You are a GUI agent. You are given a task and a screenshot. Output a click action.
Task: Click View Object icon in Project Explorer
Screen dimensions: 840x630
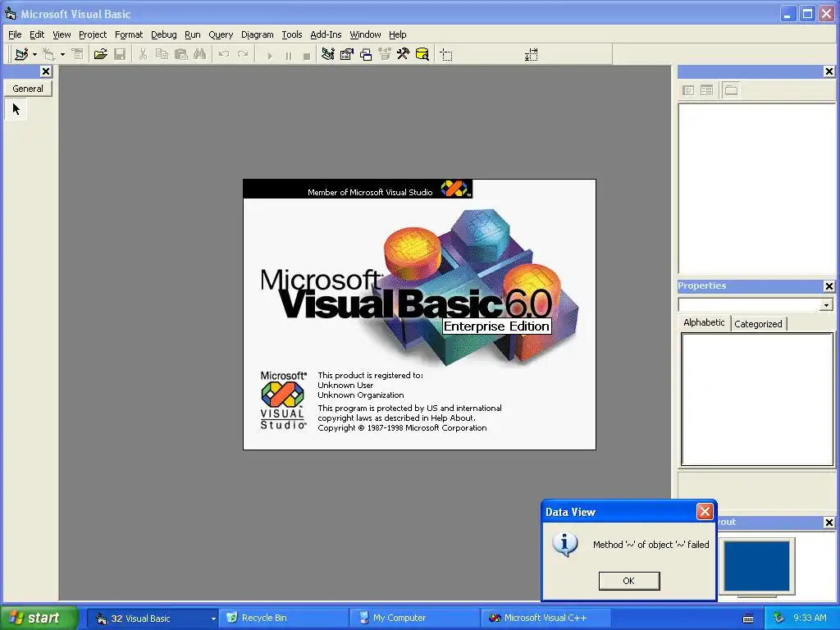706,90
